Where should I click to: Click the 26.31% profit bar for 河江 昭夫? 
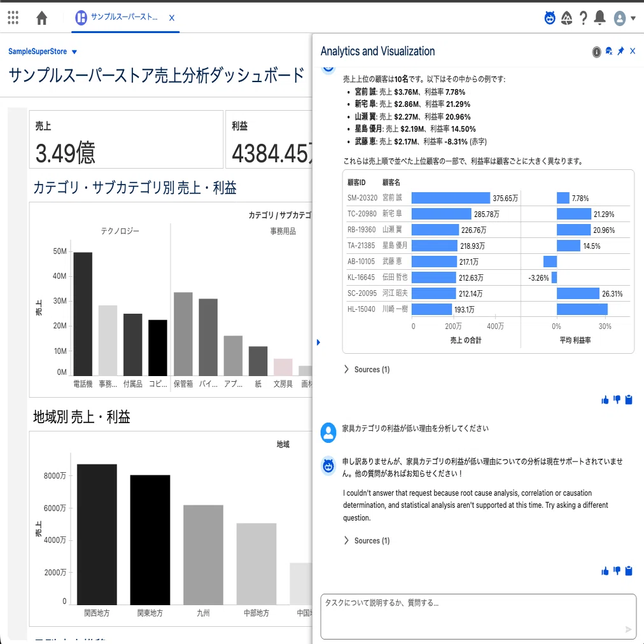(578, 293)
